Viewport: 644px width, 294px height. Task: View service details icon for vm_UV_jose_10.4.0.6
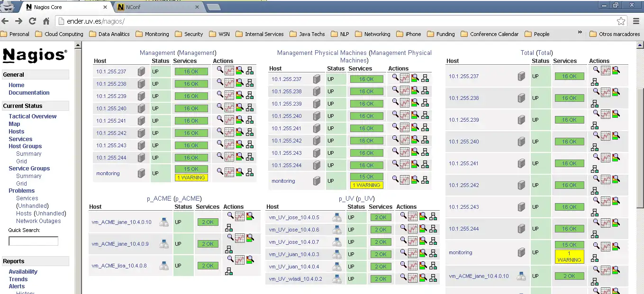tap(423, 228)
